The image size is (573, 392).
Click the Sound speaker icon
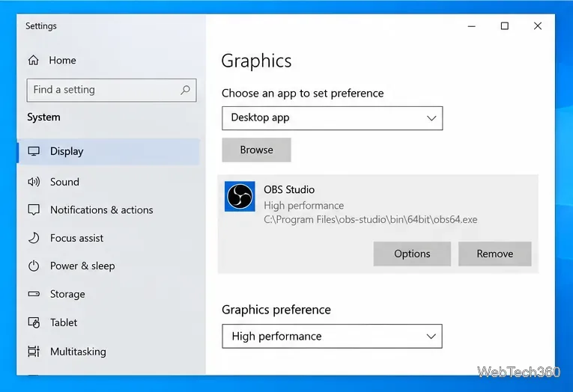(x=34, y=182)
